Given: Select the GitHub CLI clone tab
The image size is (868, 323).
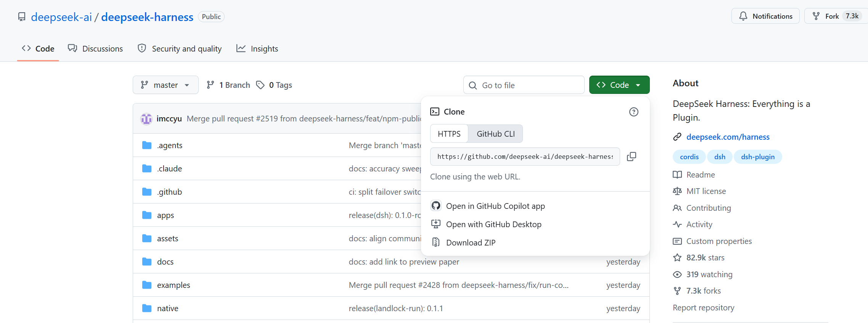Looking at the screenshot, I should [x=496, y=134].
